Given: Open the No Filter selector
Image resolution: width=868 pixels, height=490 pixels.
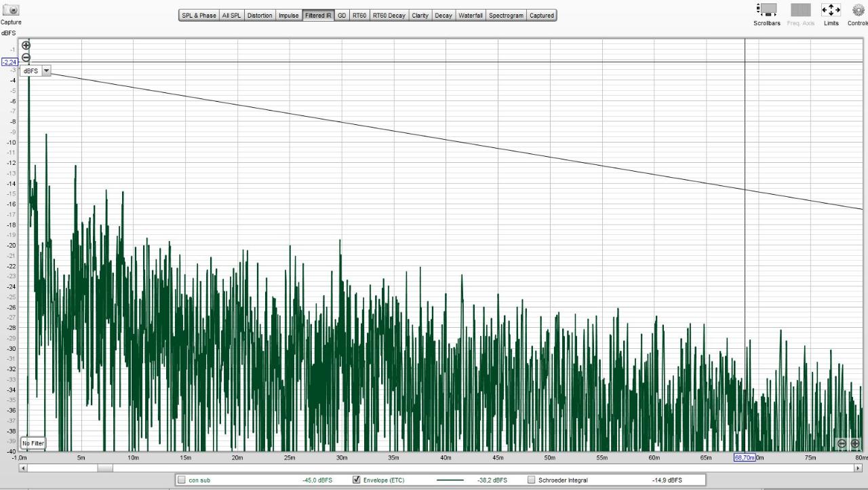Looking at the screenshot, I should (x=33, y=443).
